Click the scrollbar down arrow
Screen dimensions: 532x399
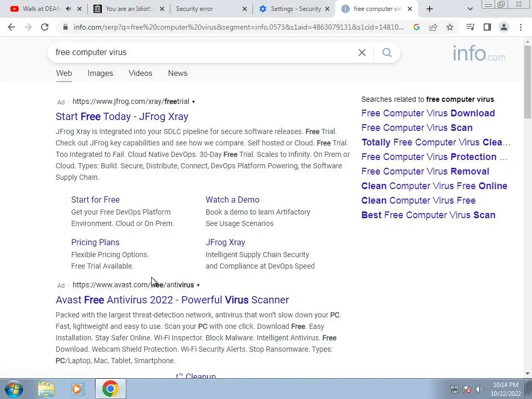point(527,374)
